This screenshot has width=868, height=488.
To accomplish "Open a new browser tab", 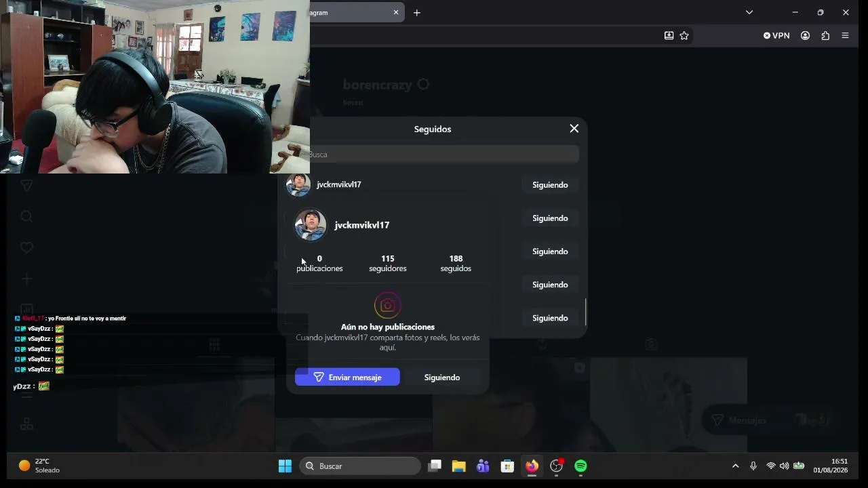I will 417,12.
